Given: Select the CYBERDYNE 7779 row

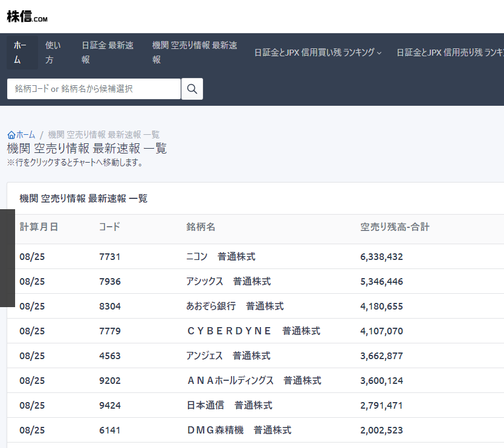Looking at the screenshot, I should pyautogui.click(x=253, y=331).
